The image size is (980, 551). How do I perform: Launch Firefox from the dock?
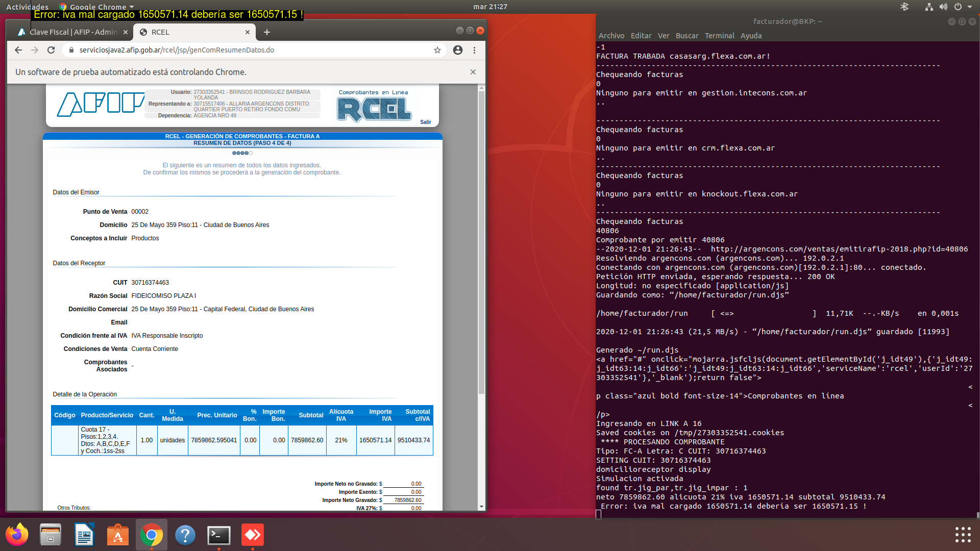pyautogui.click(x=17, y=535)
